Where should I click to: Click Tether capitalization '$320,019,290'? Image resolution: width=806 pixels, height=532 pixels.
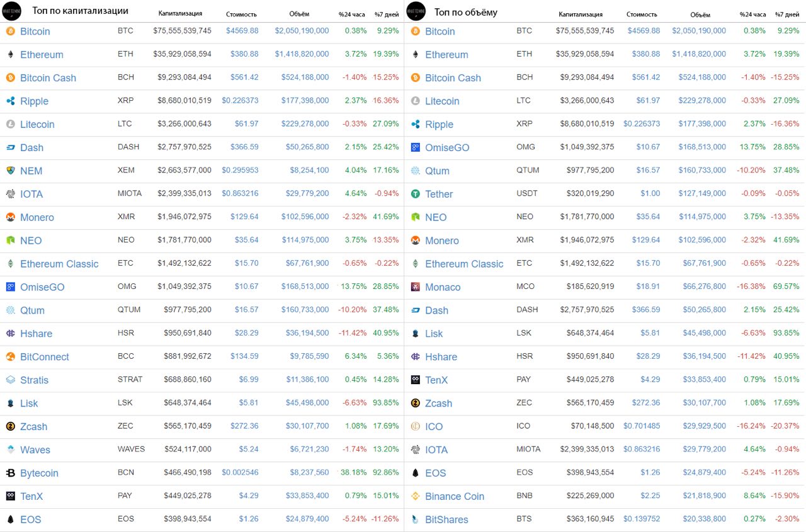pyautogui.click(x=589, y=193)
